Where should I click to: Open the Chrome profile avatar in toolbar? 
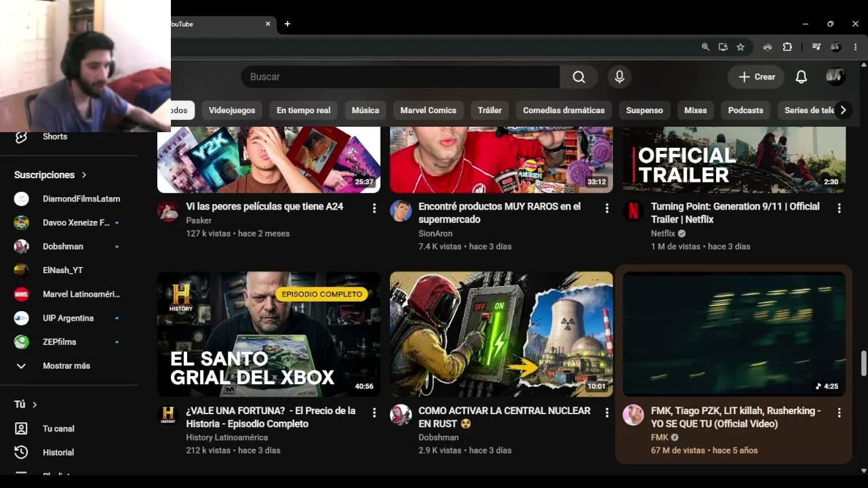tap(836, 47)
